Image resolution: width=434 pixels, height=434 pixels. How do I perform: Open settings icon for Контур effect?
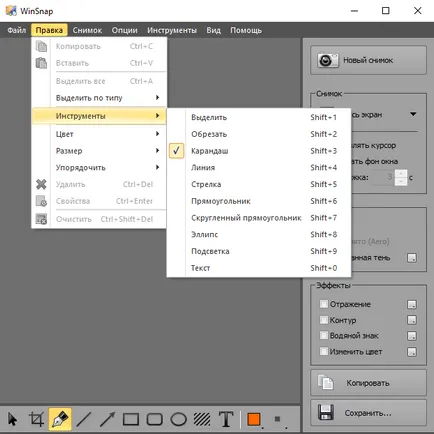pyautogui.click(x=412, y=320)
